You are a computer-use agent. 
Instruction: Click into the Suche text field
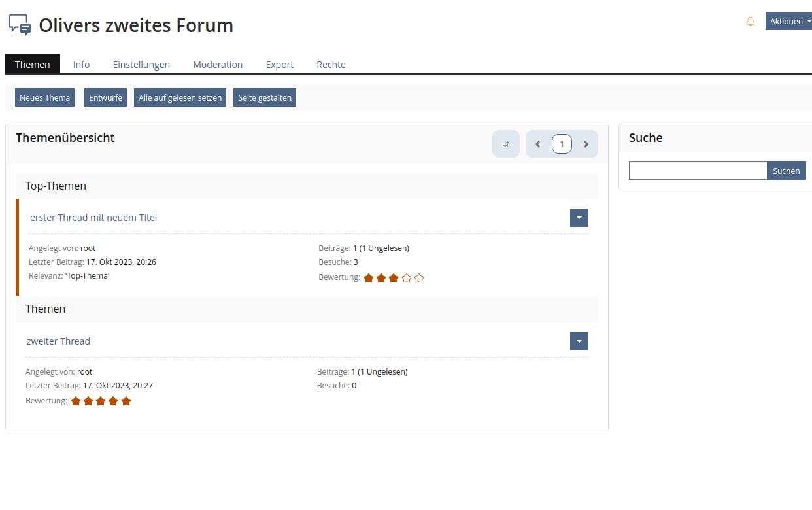[x=697, y=171]
